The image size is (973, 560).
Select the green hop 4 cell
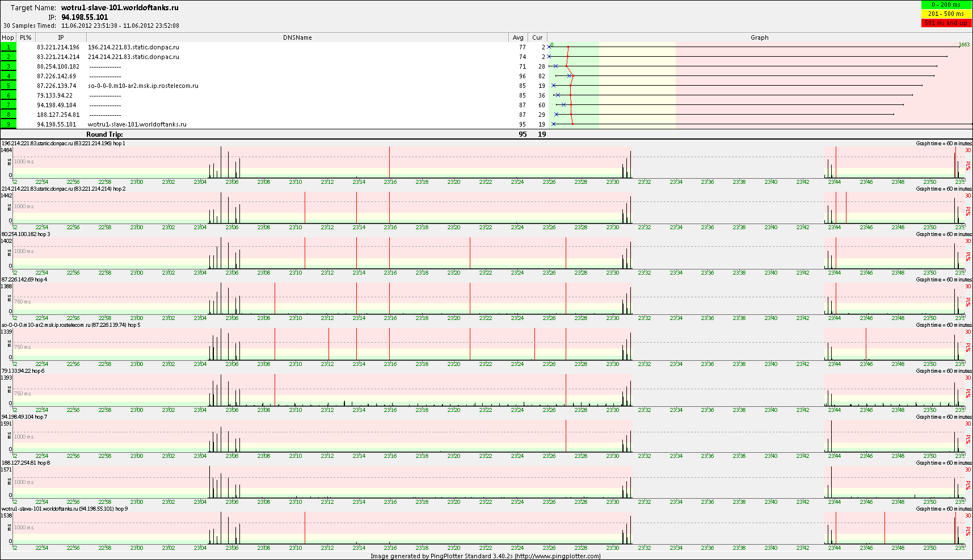(x=9, y=76)
